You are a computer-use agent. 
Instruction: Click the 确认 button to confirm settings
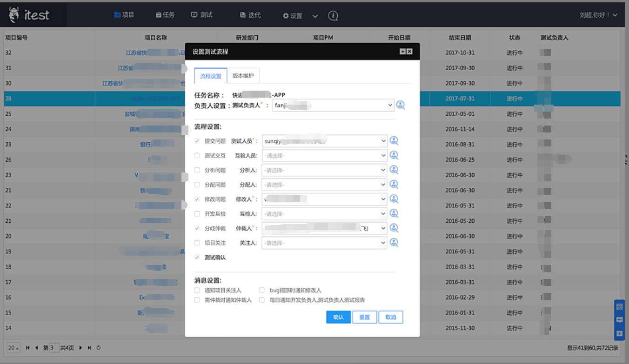click(338, 317)
